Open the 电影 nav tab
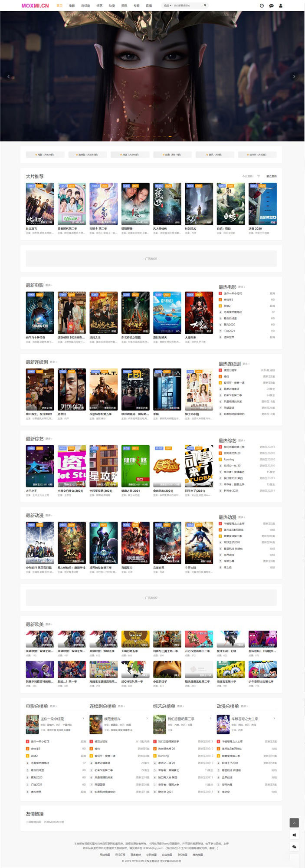The image size is (305, 868). point(72,6)
